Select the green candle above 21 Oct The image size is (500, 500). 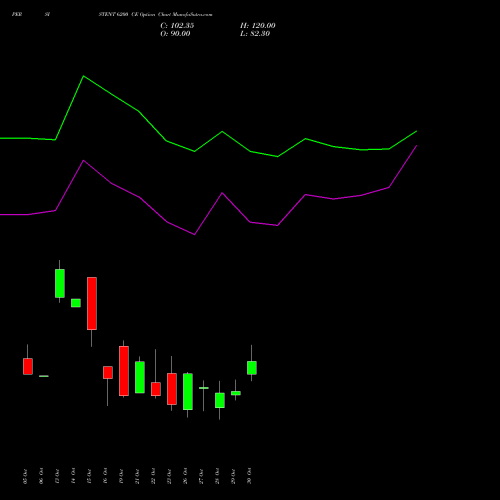click(x=140, y=377)
